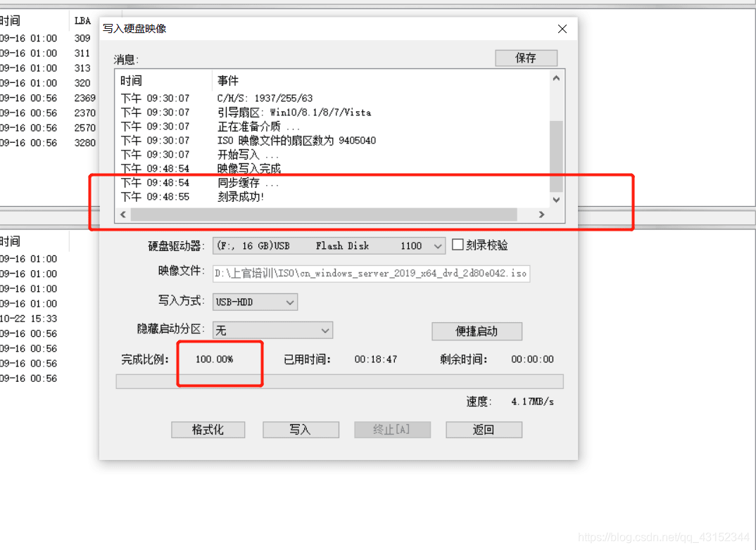Click the 映像文件 path field
Viewport: 756px width, 550px height.
371,273
